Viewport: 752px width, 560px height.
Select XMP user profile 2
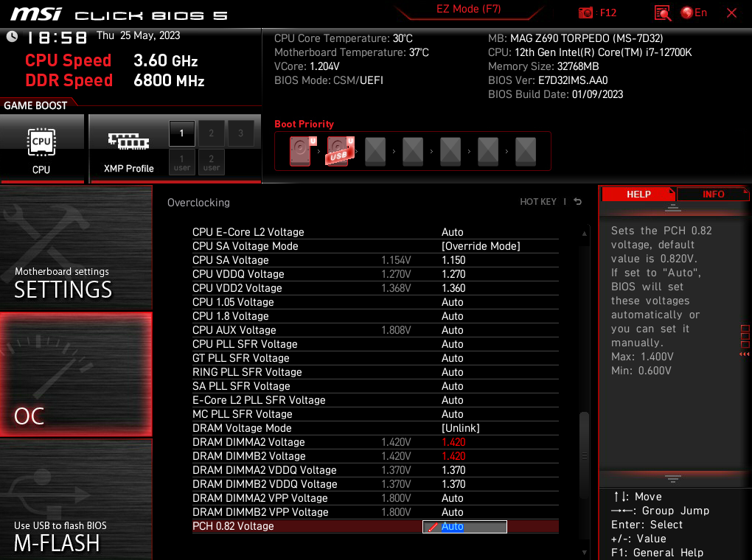[x=211, y=163]
